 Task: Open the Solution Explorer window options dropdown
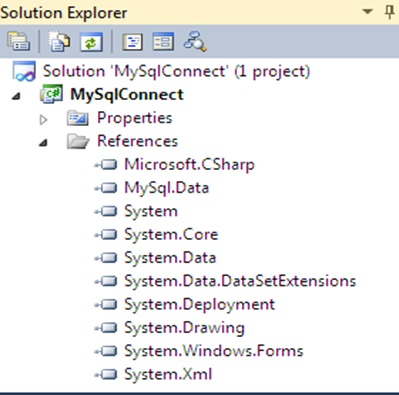pyautogui.click(x=367, y=12)
